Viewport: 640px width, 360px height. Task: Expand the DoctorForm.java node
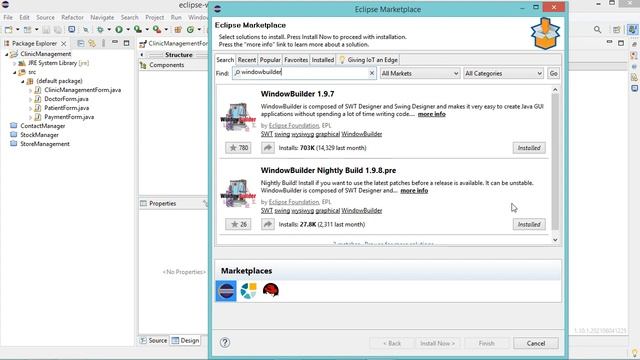(30, 99)
